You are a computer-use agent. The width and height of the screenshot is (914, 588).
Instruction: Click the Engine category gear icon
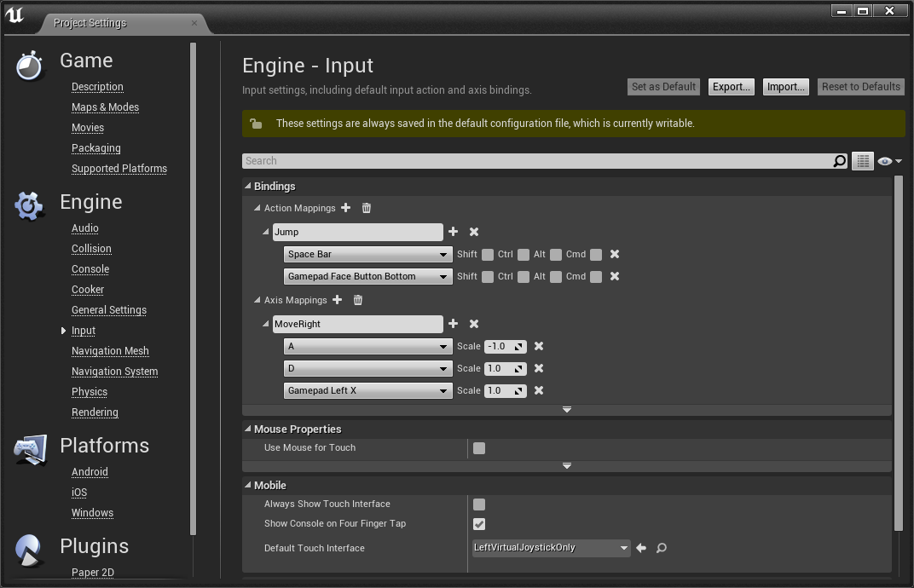coord(29,205)
